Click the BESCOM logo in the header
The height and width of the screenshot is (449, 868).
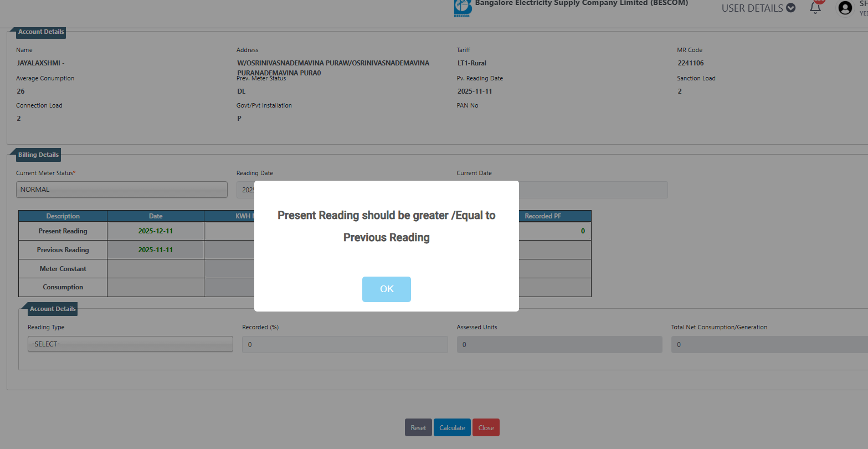click(462, 8)
